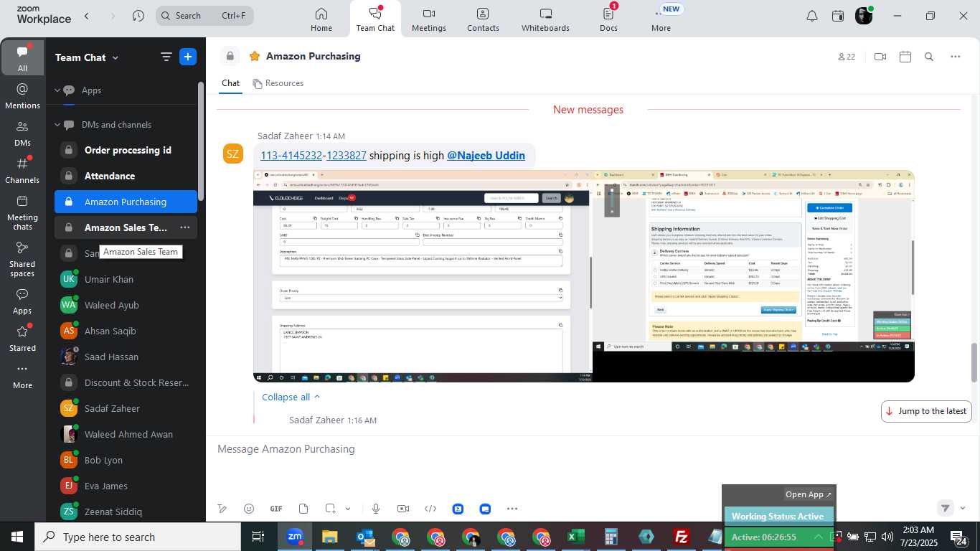Viewport: 980px width, 551px height.
Task: Collapse the message thread with Collapse all
Action: (291, 397)
